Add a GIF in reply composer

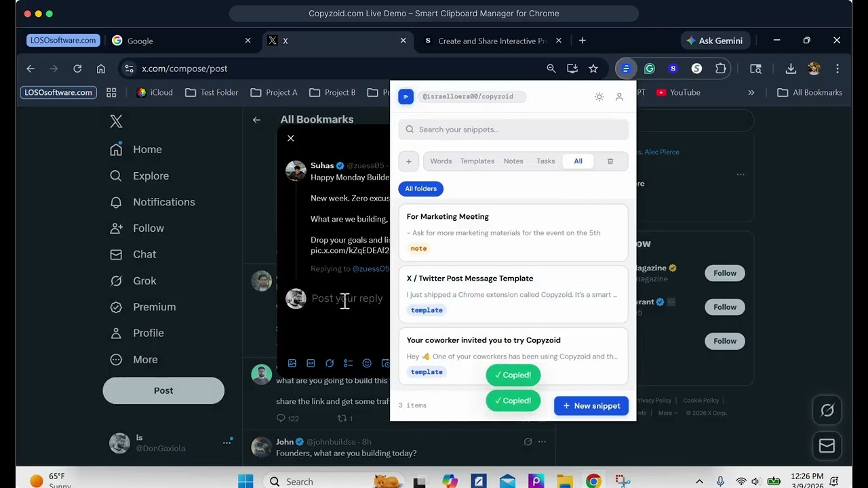pos(311,363)
